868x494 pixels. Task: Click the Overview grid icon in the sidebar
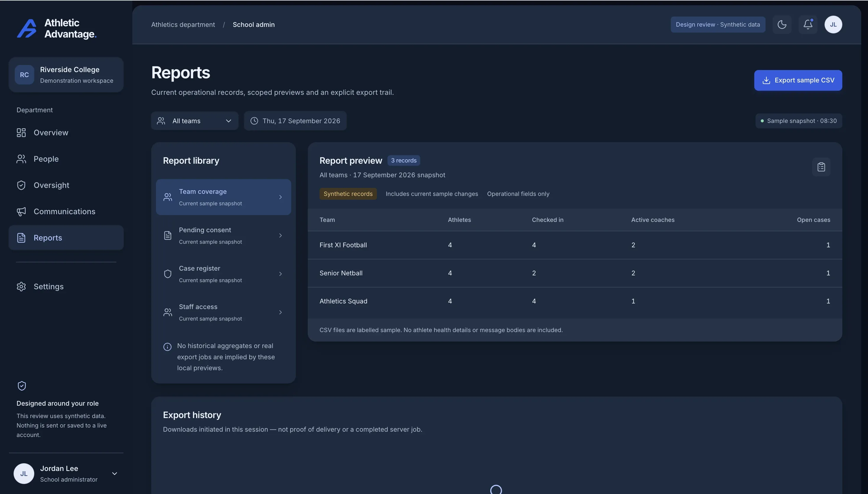click(21, 133)
